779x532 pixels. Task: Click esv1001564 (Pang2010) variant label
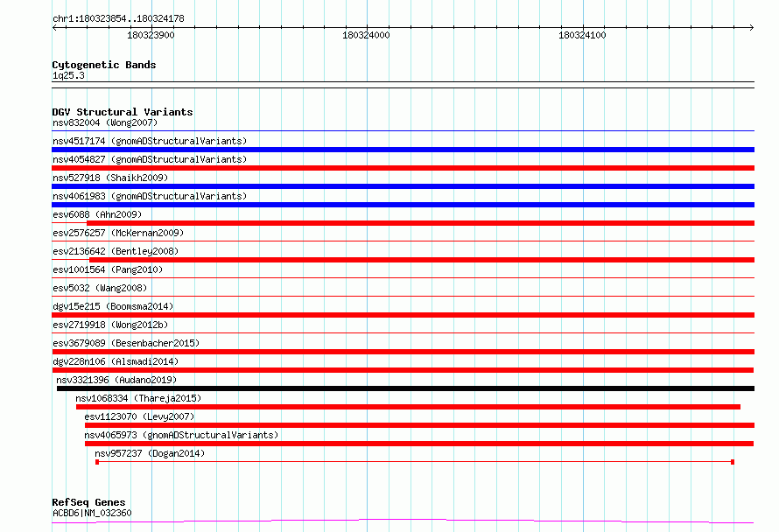(x=108, y=269)
